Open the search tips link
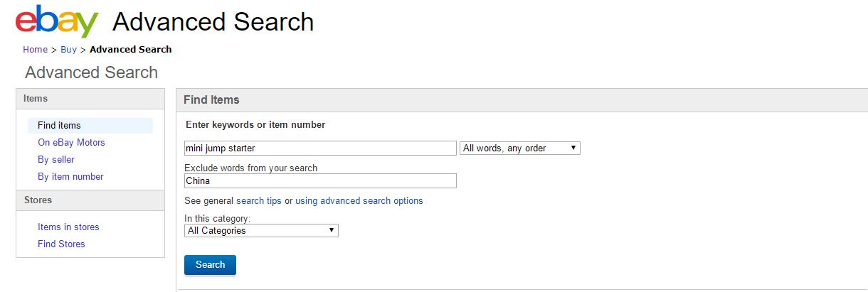Screen dimensions: 868x292 259,201
